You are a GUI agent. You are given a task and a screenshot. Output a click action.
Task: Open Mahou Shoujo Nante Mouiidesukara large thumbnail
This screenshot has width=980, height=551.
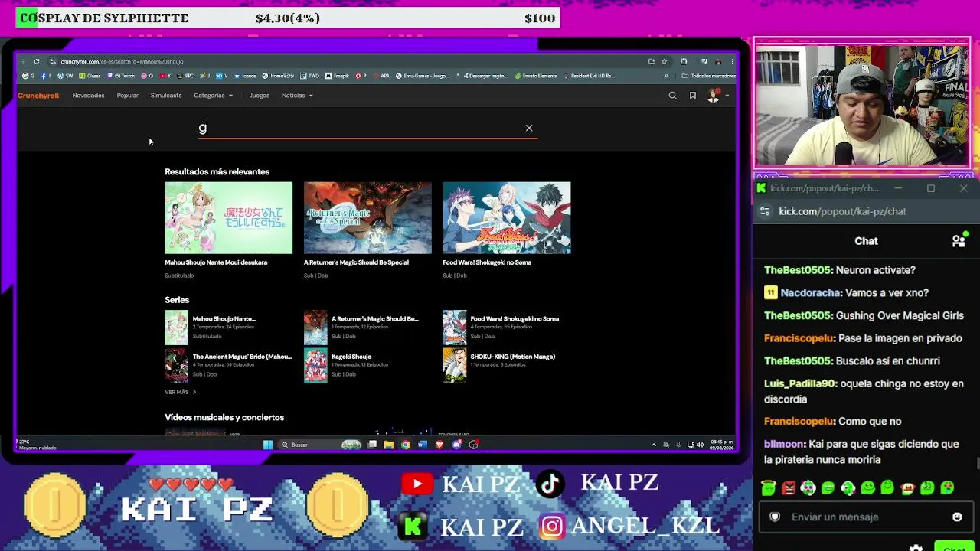pos(228,218)
